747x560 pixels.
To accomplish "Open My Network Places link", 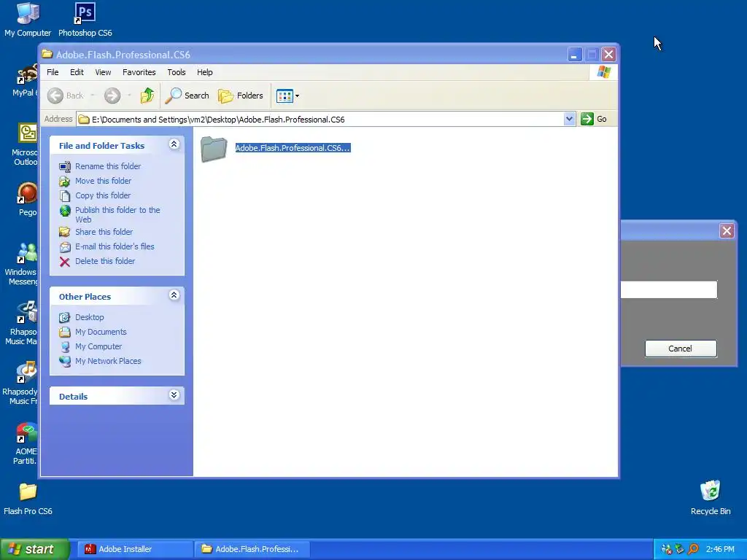I will [108, 362].
